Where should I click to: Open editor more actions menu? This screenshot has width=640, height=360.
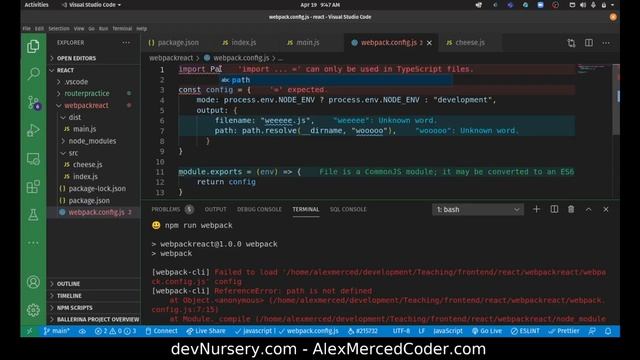[606, 43]
